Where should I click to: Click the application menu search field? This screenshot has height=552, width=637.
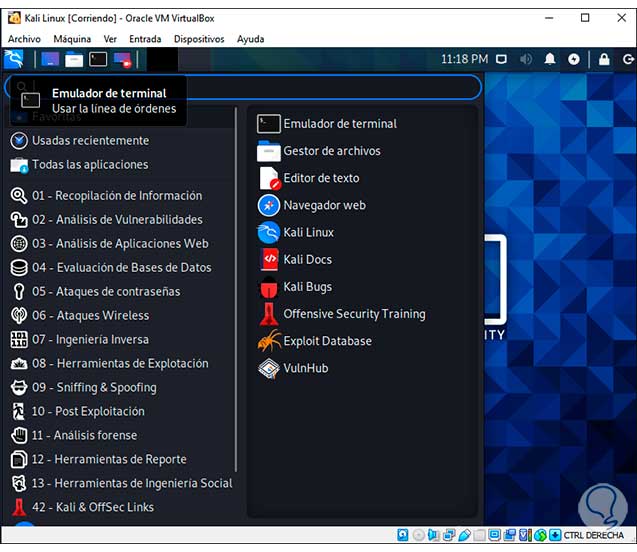coord(243,87)
